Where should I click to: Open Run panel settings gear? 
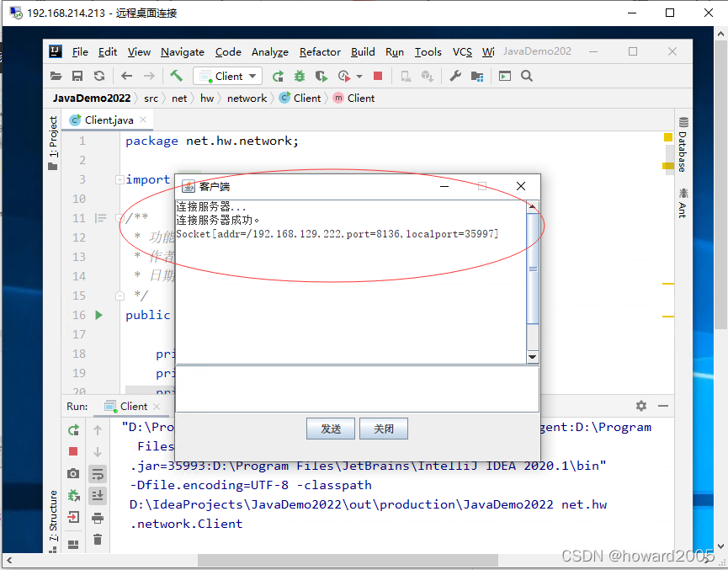[641, 406]
